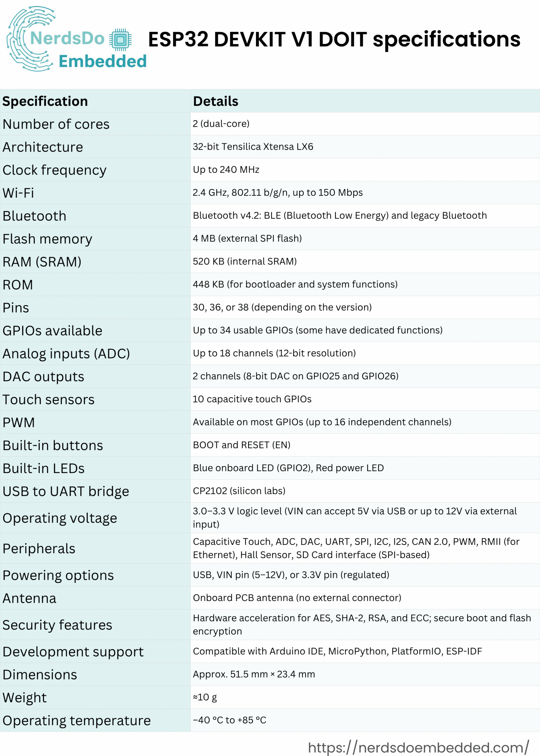
Task: Select the Dimensions value cell
Action: tap(365, 674)
